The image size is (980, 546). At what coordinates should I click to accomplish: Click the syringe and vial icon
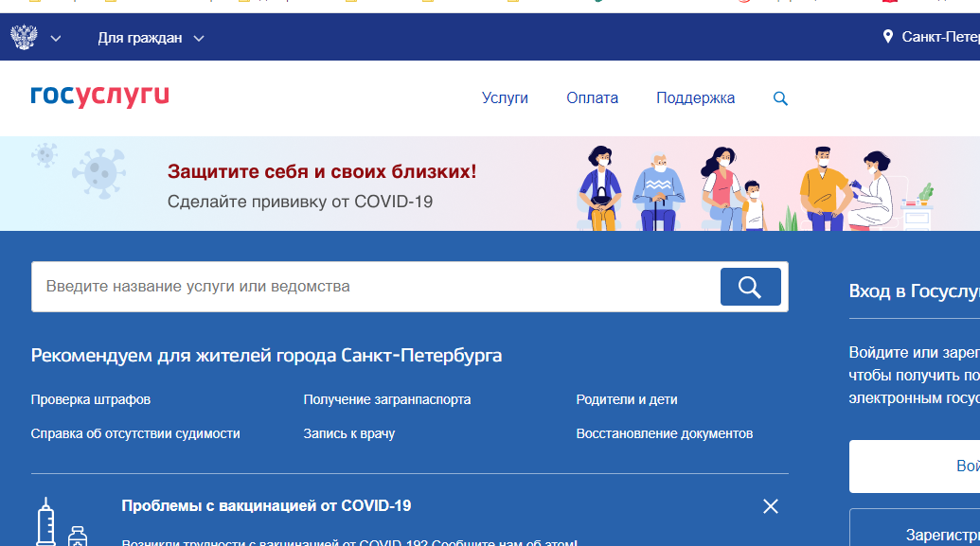pyautogui.click(x=62, y=522)
